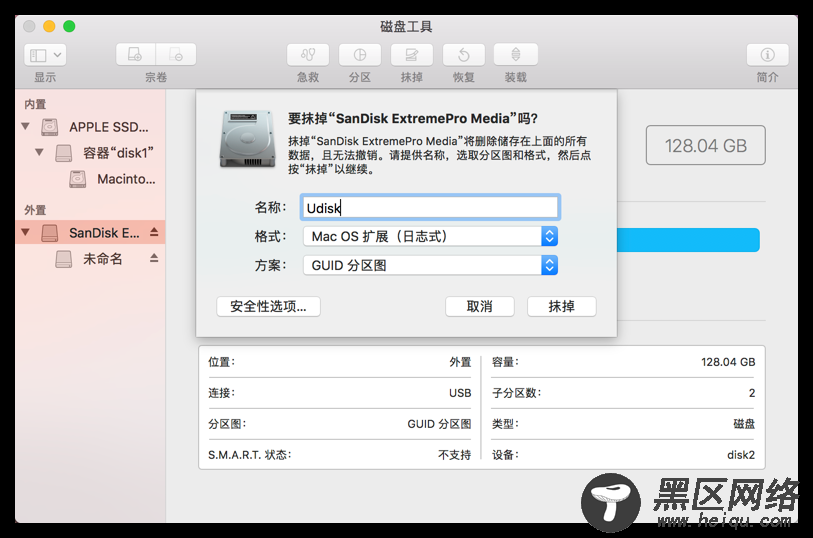Select the SanDisk E... external disk
Screen dimensions: 813x538
(x=104, y=233)
